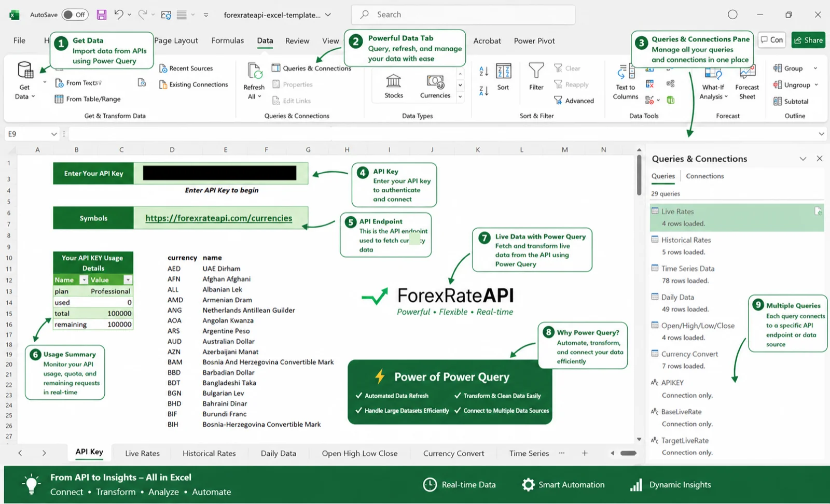Click the worksheet vertical scrollbar thumb
The height and width of the screenshot is (504, 830).
point(639,175)
